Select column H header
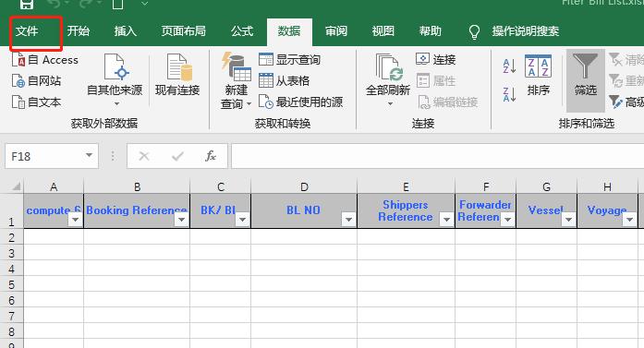 point(607,186)
